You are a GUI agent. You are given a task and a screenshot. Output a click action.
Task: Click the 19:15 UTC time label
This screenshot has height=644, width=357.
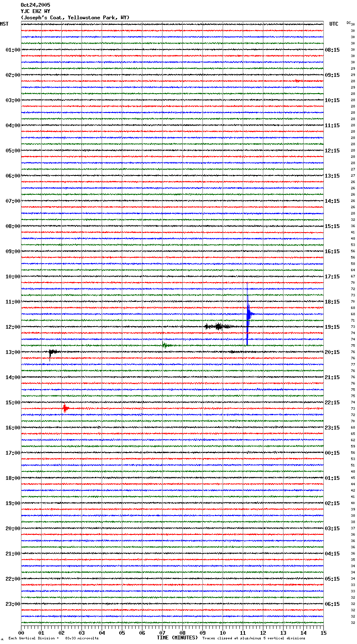click(x=332, y=327)
